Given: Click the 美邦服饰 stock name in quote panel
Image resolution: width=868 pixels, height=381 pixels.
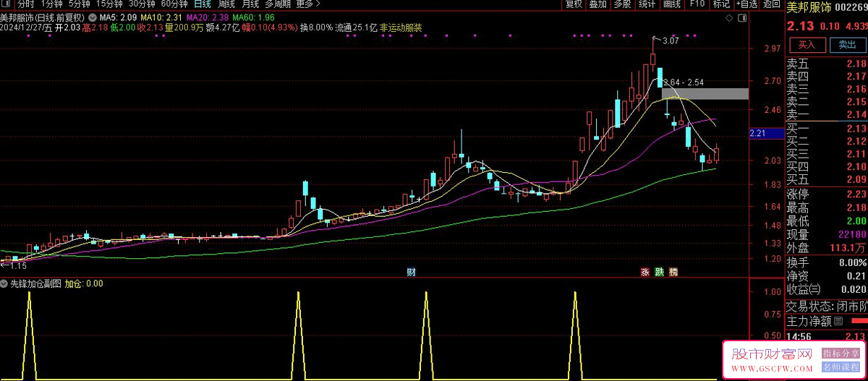Looking at the screenshot, I should (x=808, y=7).
